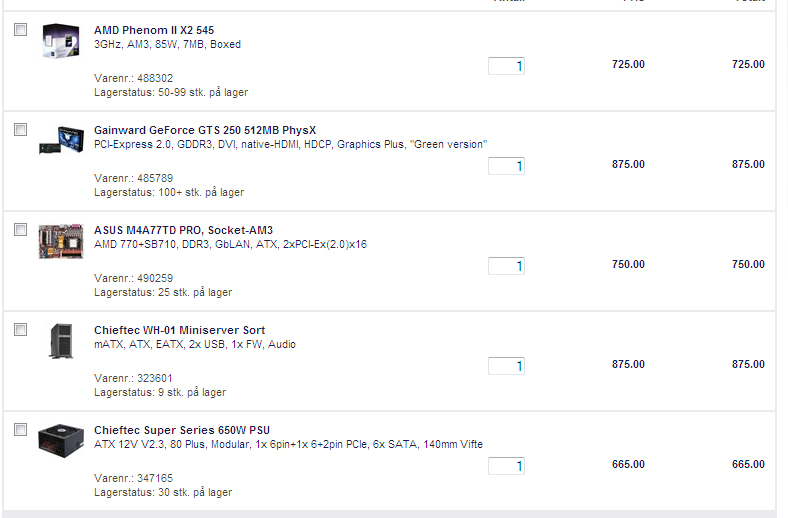The width and height of the screenshot is (788, 518).
Task: Select the checkbox for ASUS M4A77TD PRO
Action: tap(21, 230)
